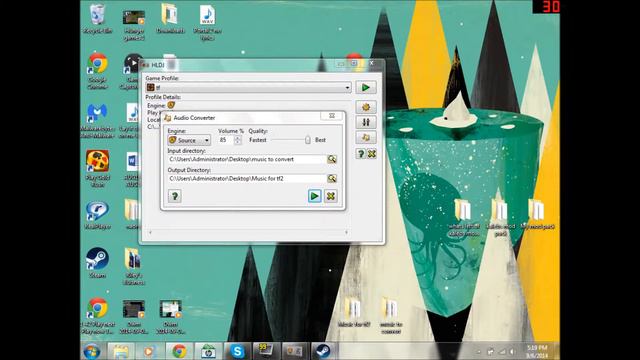
Task: Open the HP app in the taskbar
Action: click(208, 351)
